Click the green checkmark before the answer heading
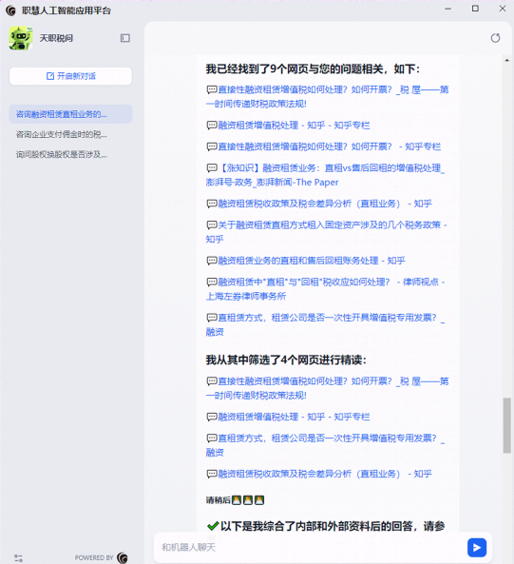 [213, 526]
